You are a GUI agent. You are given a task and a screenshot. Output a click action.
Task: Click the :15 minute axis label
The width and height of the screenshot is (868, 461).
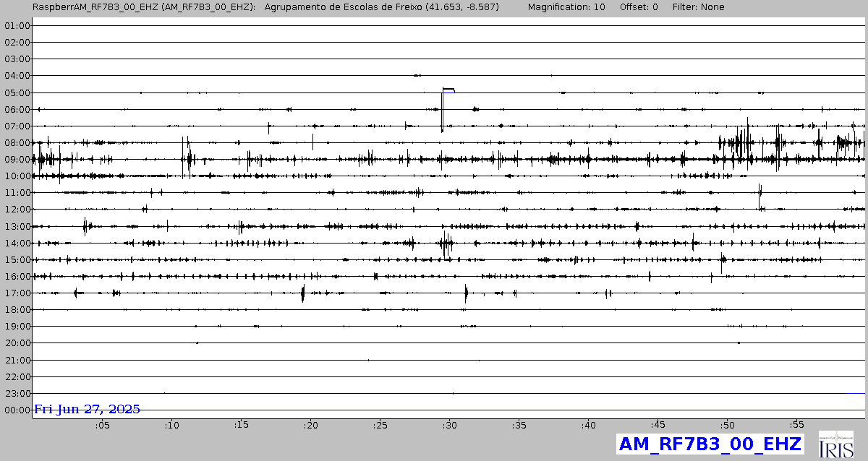(241, 426)
